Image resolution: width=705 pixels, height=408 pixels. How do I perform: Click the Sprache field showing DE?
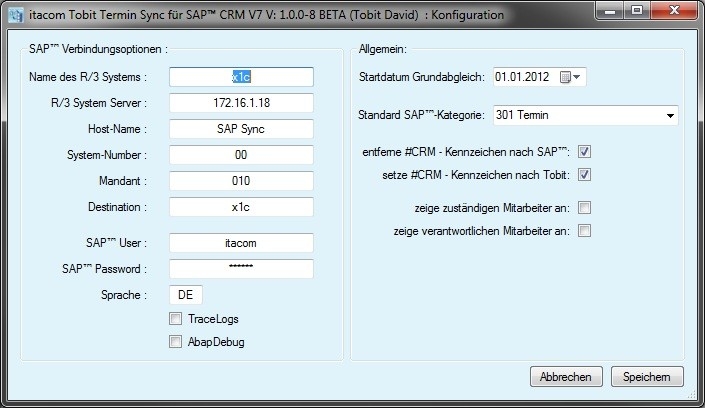tap(186, 295)
